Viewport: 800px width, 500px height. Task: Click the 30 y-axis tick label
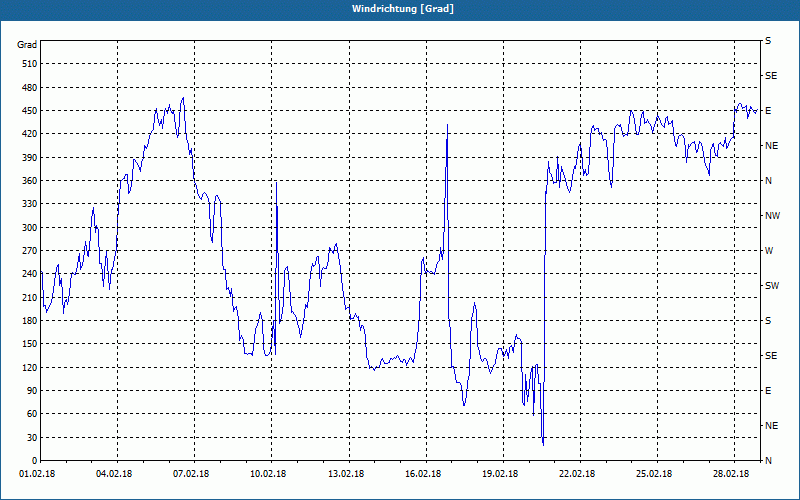point(32,438)
